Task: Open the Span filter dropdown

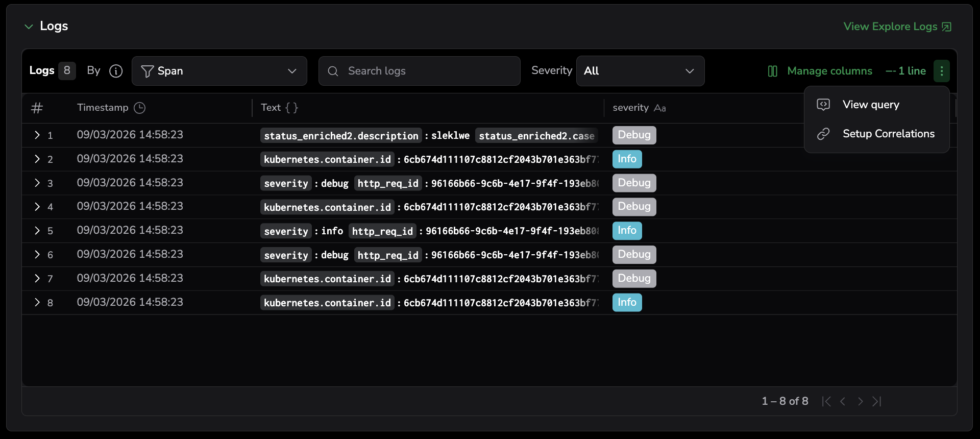Action: tap(219, 71)
